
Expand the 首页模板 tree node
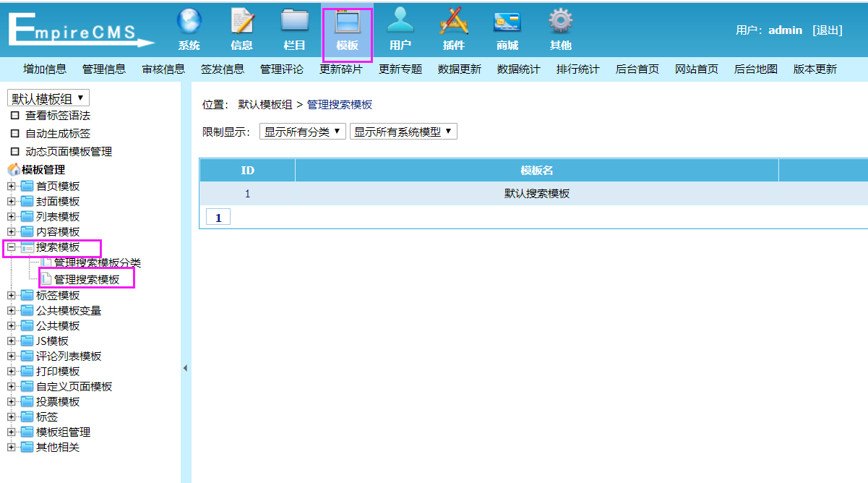click(x=11, y=187)
